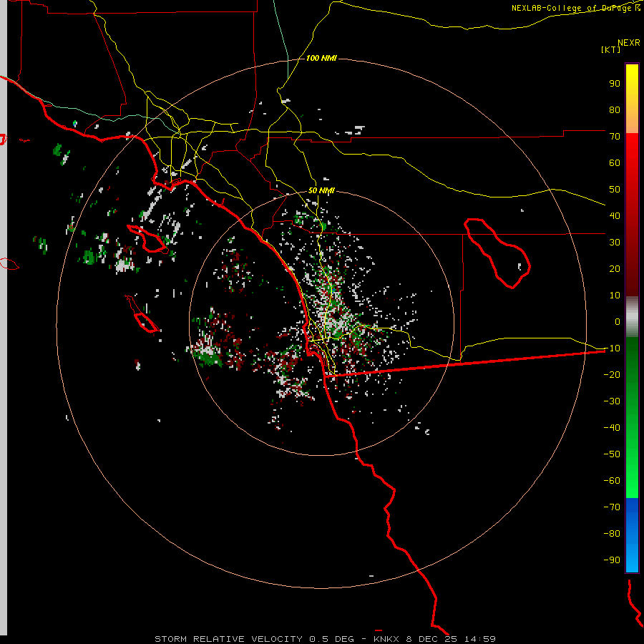The height and width of the screenshot is (644, 644).
Task: Click the NEXR label at top right
Action: (x=629, y=43)
